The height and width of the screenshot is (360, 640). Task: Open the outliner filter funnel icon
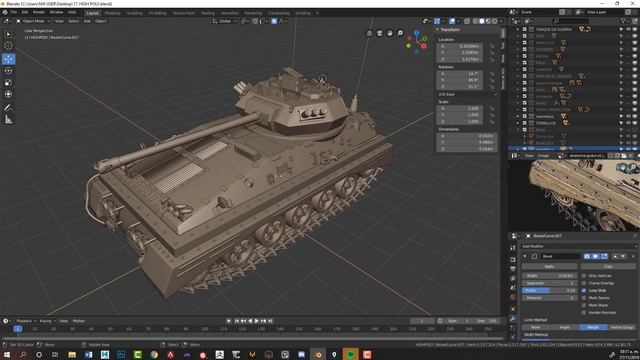coord(624,21)
